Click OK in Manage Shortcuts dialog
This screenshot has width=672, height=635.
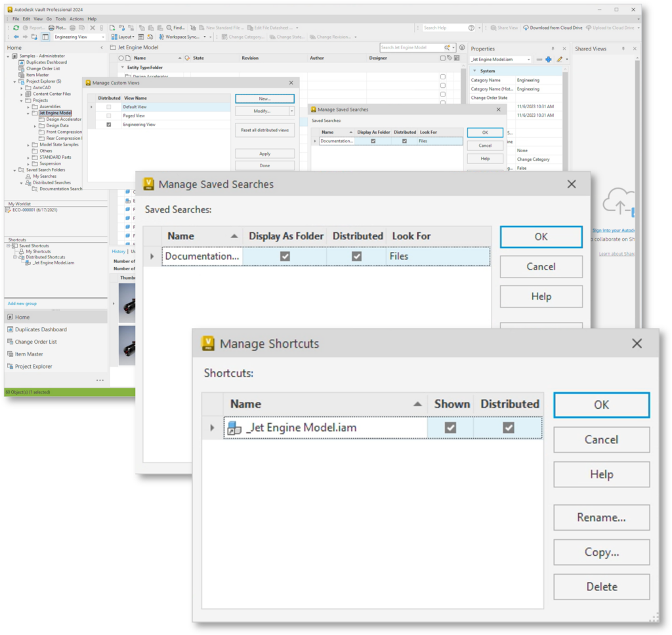tap(601, 405)
